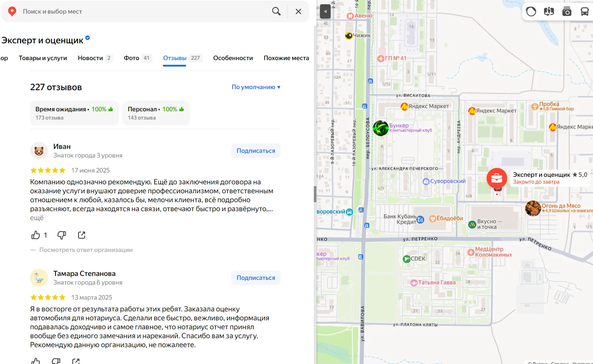Open Тамара Степанова's goose avatar
Image resolution: width=593 pixels, height=364 pixels.
[x=39, y=278]
